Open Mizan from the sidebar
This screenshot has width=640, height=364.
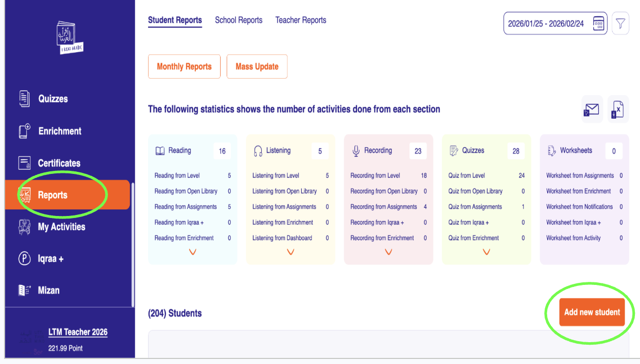[x=48, y=290]
